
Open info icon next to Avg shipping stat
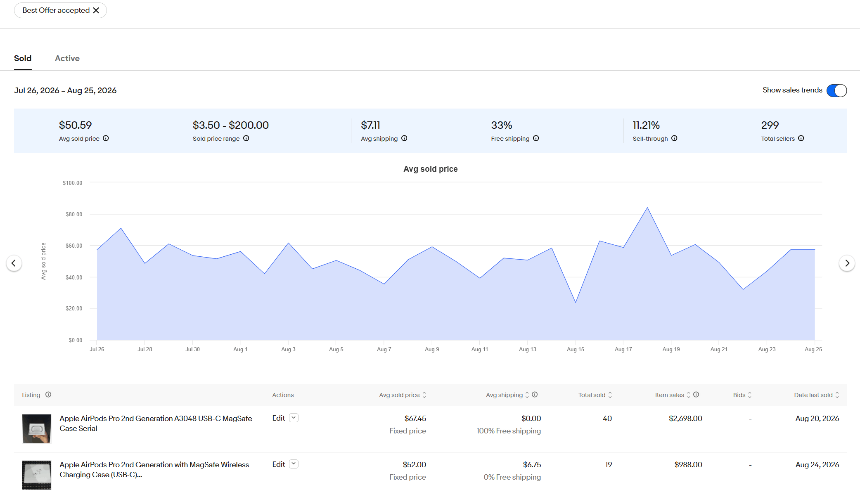tap(404, 138)
